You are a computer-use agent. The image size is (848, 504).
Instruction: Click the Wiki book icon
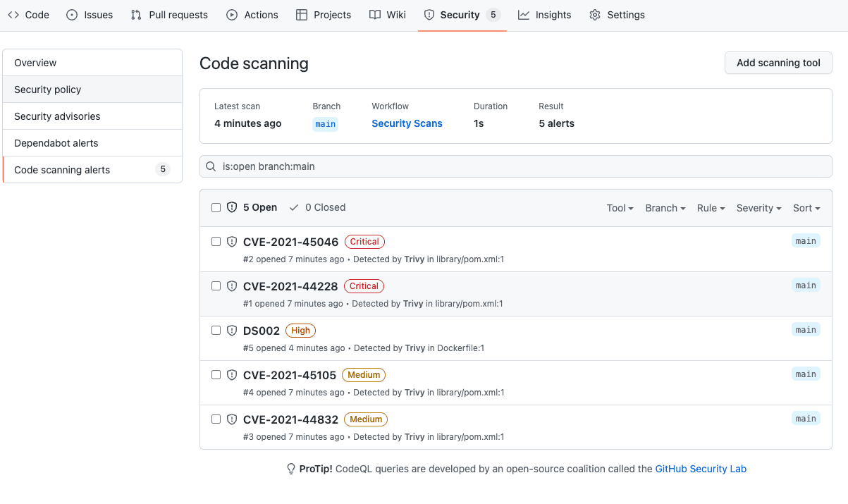click(x=375, y=15)
